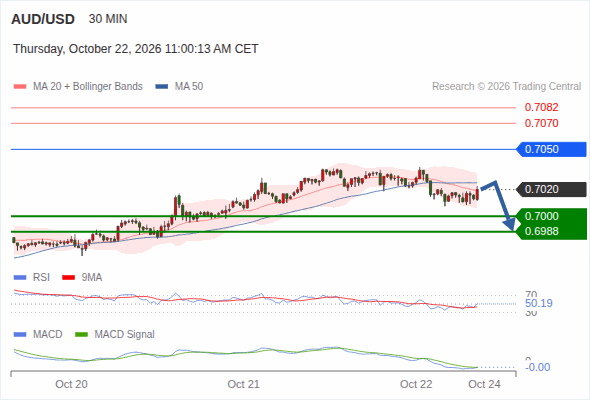Click the MA 20 + Bollinger Bands legend label

[x=88, y=87]
